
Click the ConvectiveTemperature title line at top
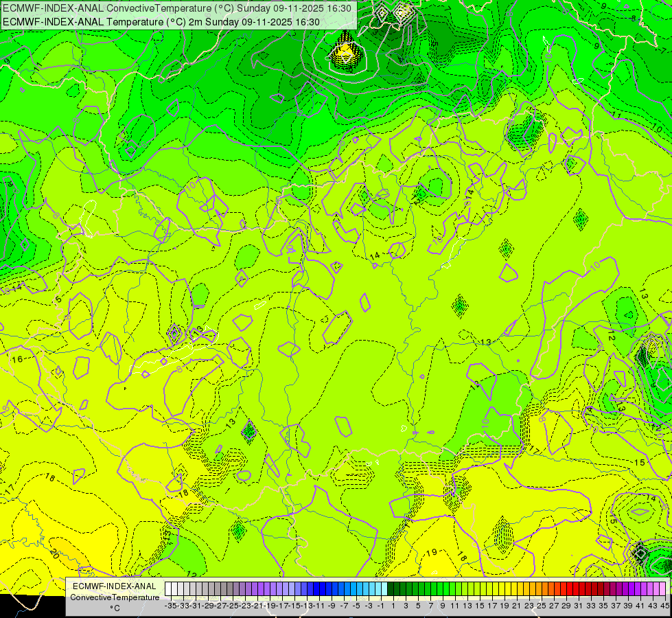coord(177,8)
